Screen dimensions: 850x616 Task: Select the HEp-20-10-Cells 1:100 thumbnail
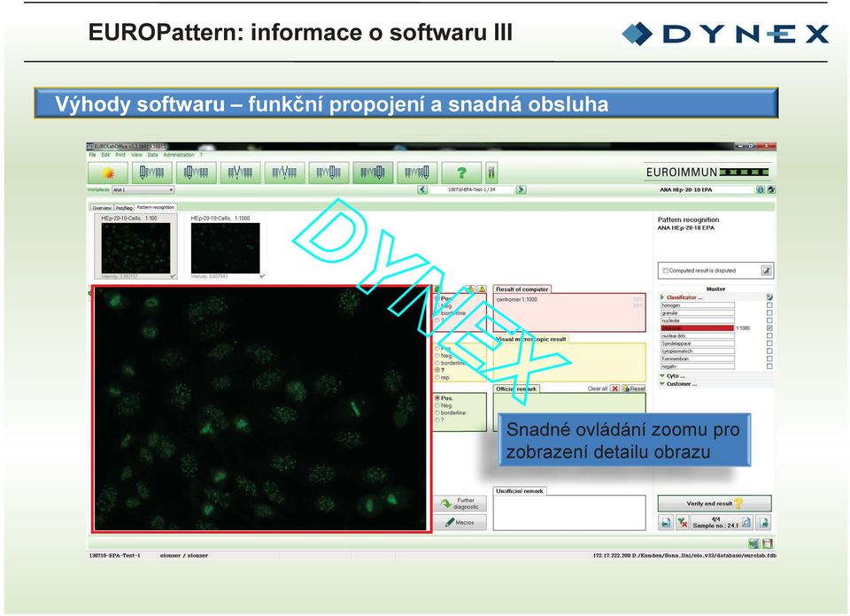(135, 247)
